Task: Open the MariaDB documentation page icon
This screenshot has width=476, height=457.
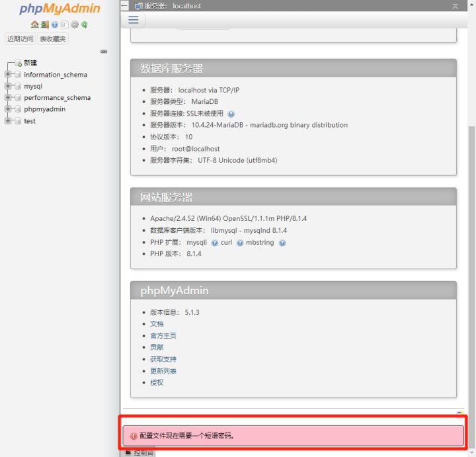Action: (x=64, y=24)
